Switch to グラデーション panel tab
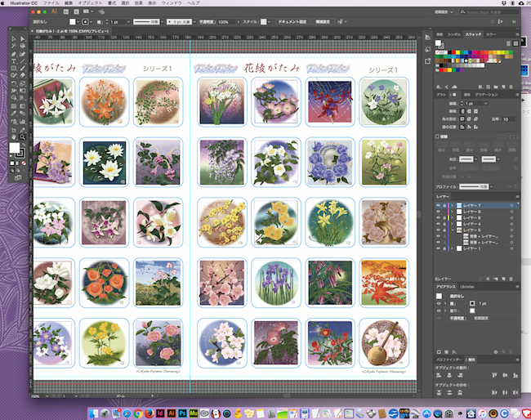531x420 pixels. (486, 95)
